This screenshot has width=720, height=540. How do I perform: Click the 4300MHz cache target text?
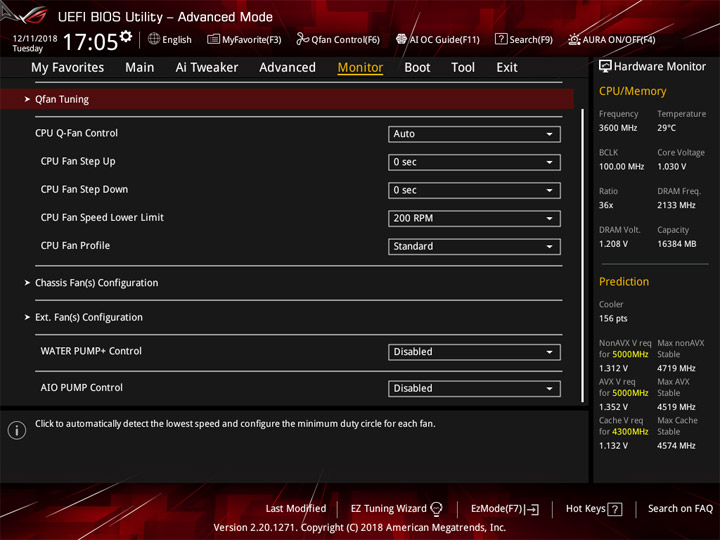[x=630, y=432]
